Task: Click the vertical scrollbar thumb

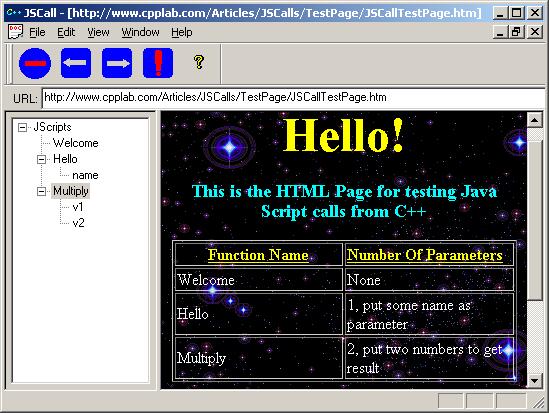Action: click(x=534, y=219)
